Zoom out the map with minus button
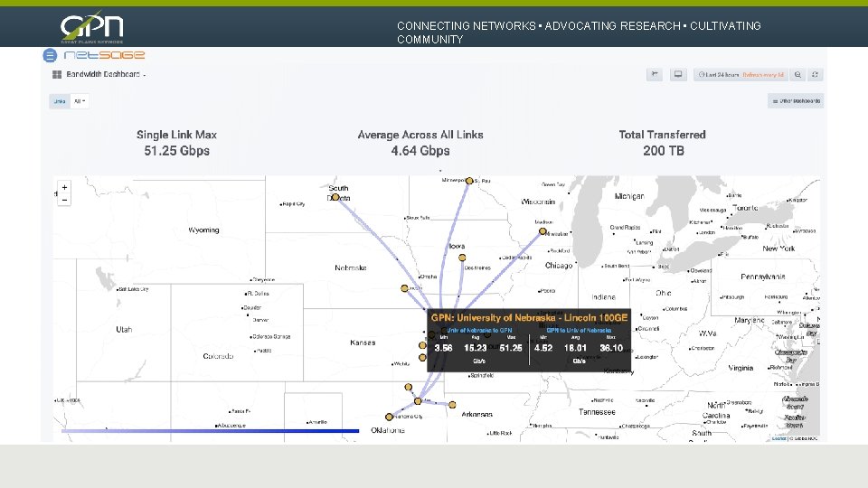The image size is (868, 488). [64, 200]
